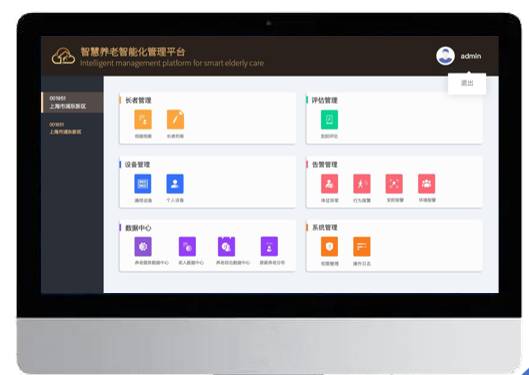
Task: Open the orange log-lines tile 操作日志
Action: (x=362, y=247)
